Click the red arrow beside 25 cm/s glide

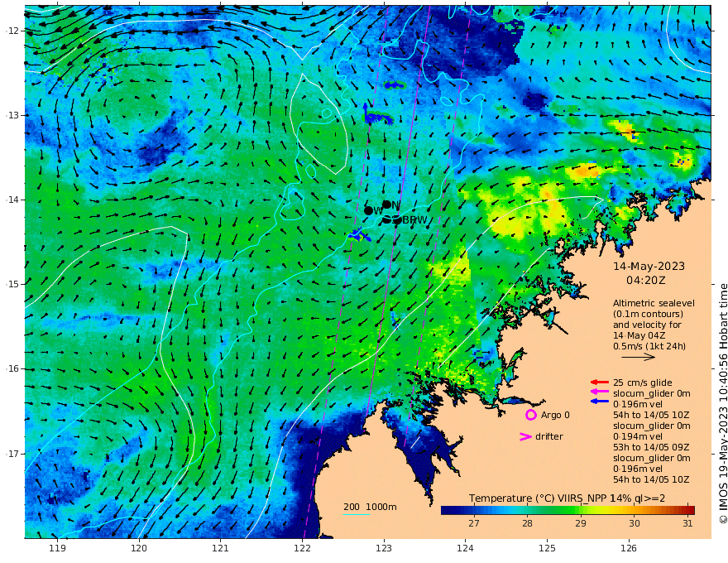(600, 383)
